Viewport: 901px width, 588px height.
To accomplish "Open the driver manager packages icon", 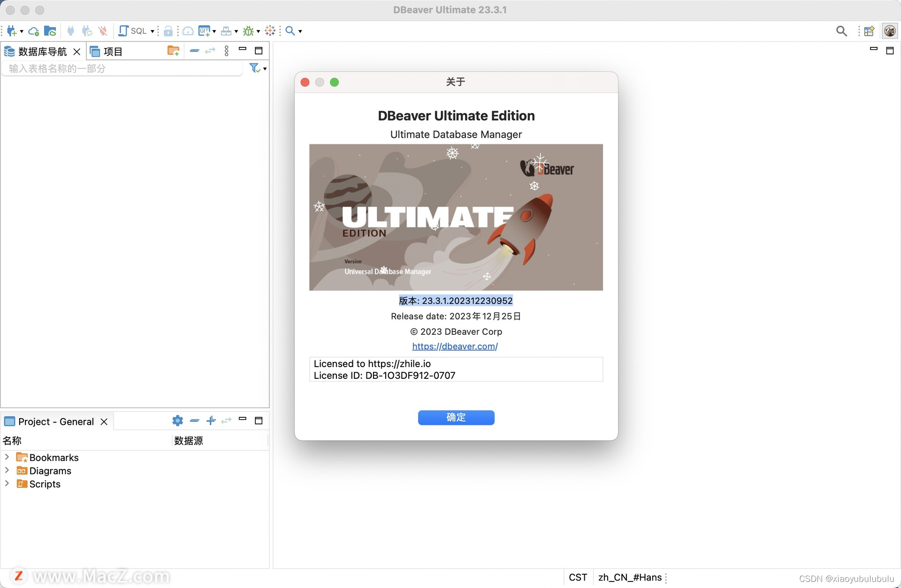I will pos(226,31).
